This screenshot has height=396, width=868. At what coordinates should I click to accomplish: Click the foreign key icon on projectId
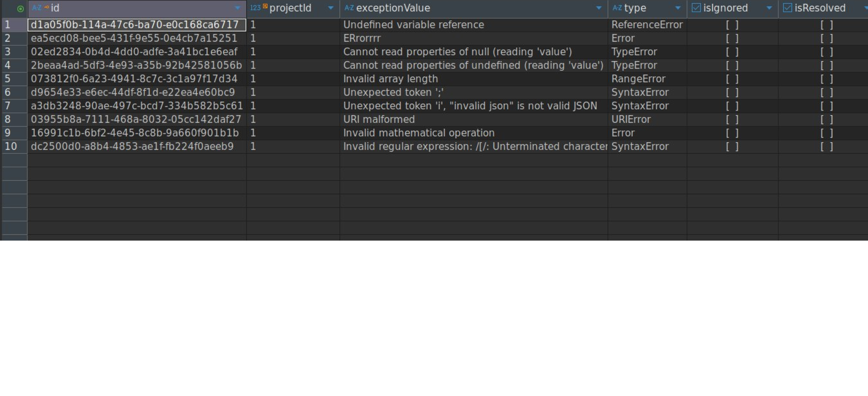pos(265,6)
